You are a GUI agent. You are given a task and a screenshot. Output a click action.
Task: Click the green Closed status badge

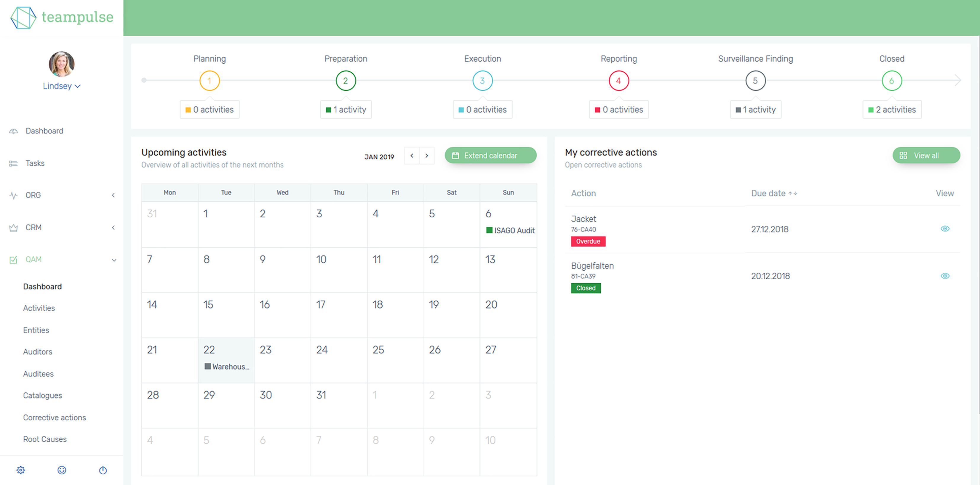point(586,288)
